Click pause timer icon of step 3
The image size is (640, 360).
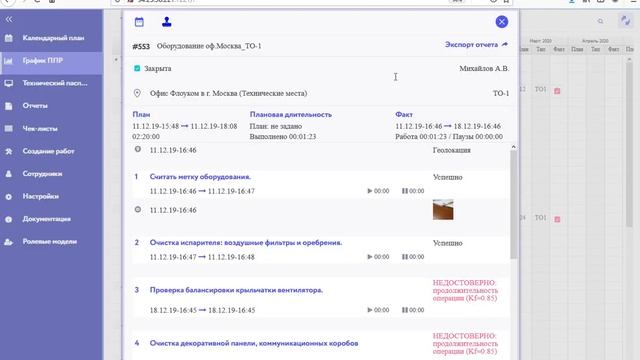tap(404, 310)
